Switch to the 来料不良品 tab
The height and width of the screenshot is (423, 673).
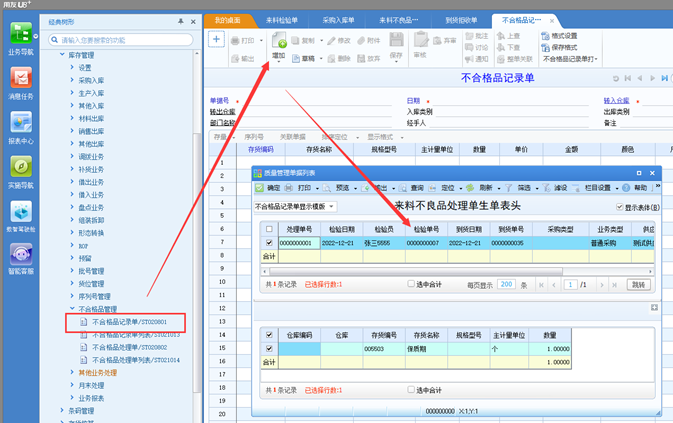[398, 21]
